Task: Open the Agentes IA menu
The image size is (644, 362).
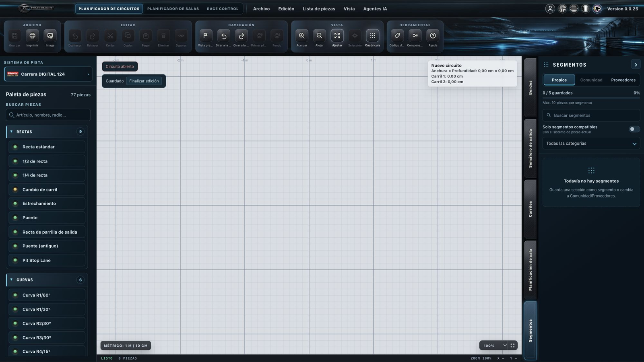Action: tap(375, 8)
